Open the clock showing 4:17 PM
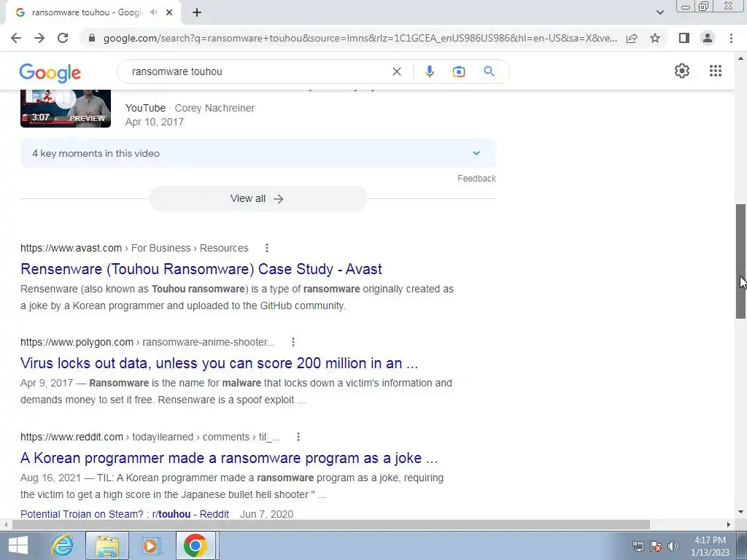This screenshot has width=747, height=560. point(710,546)
